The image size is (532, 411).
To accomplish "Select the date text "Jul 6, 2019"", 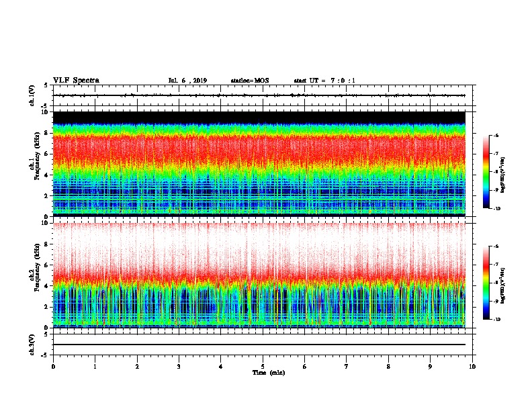I will [x=187, y=81].
